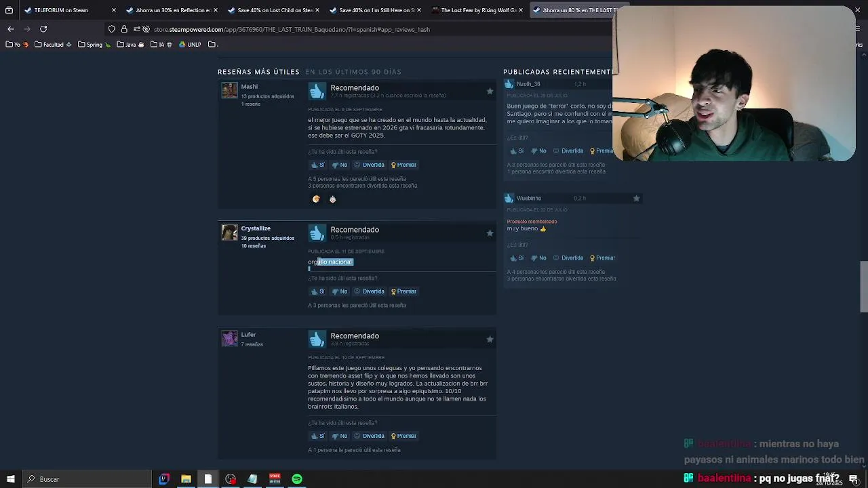This screenshot has width=868, height=488.
Task: Vote Sí on Nzoth_36's recent review
Action: point(517,151)
